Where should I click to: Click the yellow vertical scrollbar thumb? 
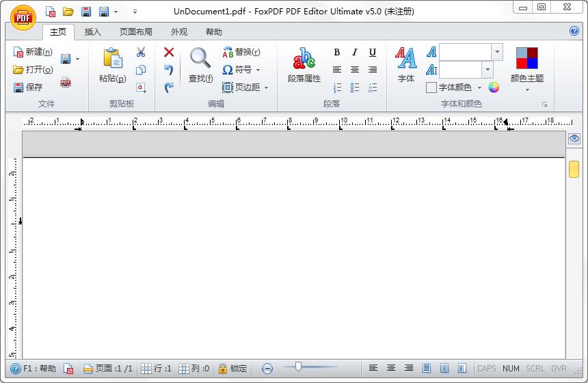click(574, 169)
